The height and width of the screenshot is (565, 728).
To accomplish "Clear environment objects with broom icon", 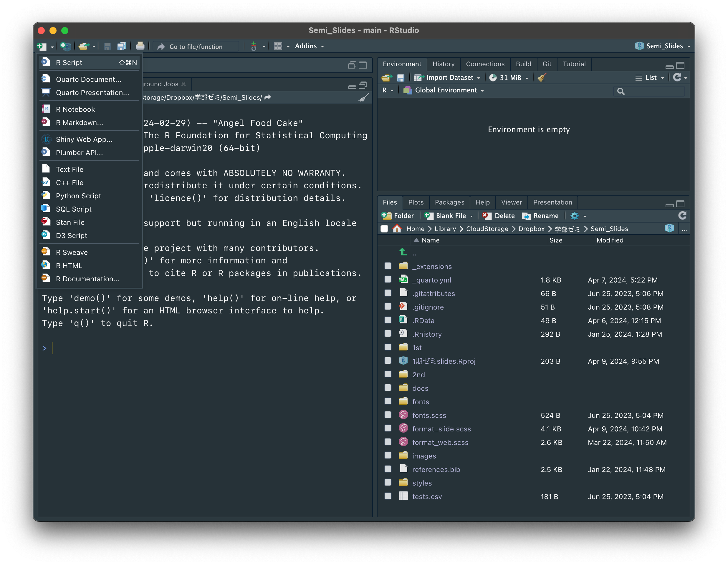I will (x=542, y=78).
